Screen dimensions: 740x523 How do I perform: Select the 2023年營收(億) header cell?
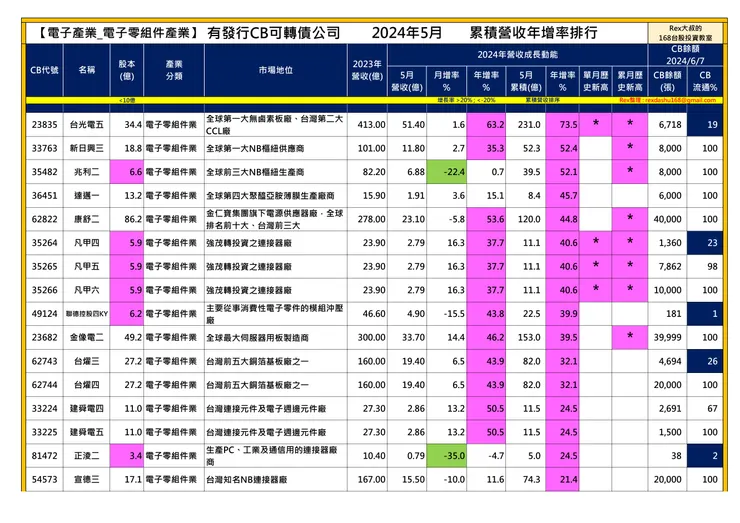[x=367, y=70]
